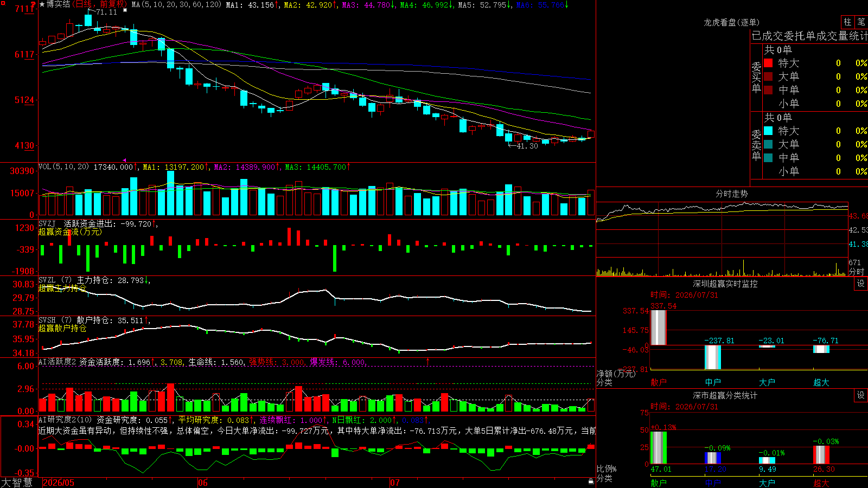868x488 pixels.
Task: Open 设 settings for 深市超赢分类统计
Action: [x=861, y=395]
